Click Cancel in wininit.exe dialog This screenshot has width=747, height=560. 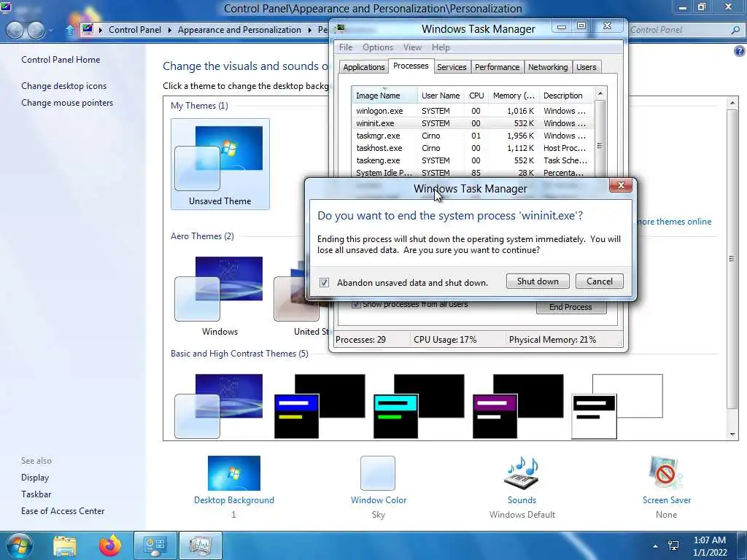pos(600,281)
